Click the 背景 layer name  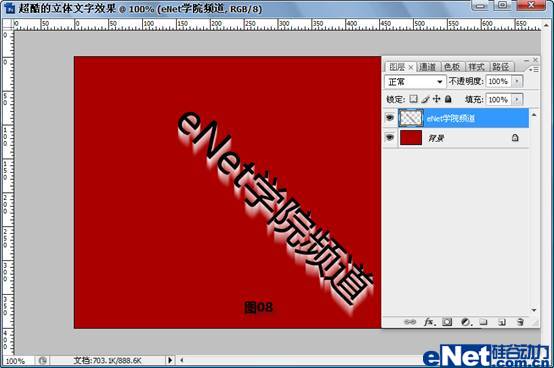tap(436, 138)
